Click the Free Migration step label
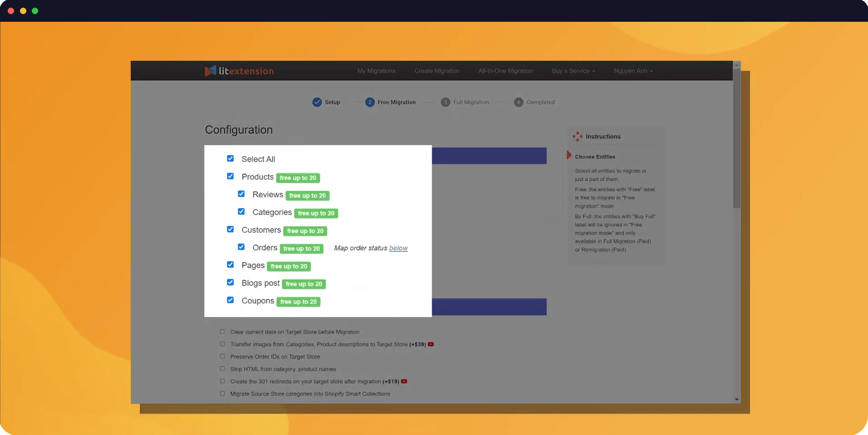Image resolution: width=868 pixels, height=435 pixels. click(x=397, y=102)
